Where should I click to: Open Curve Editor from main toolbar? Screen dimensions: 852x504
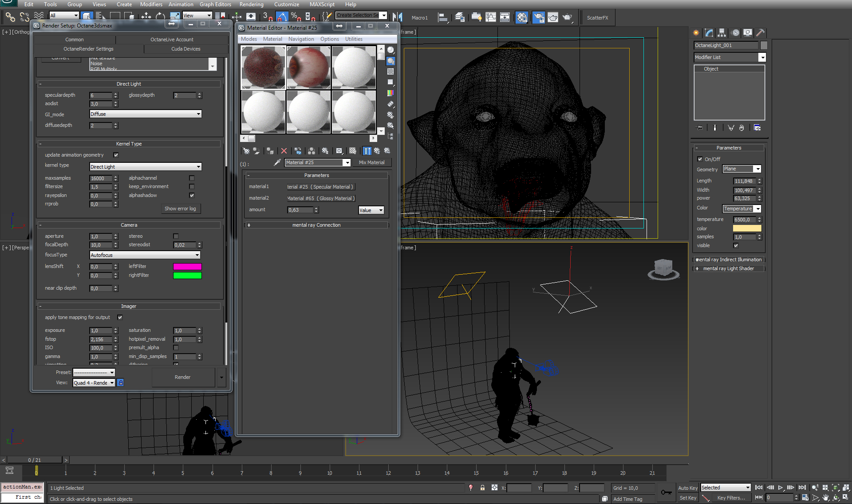click(491, 17)
